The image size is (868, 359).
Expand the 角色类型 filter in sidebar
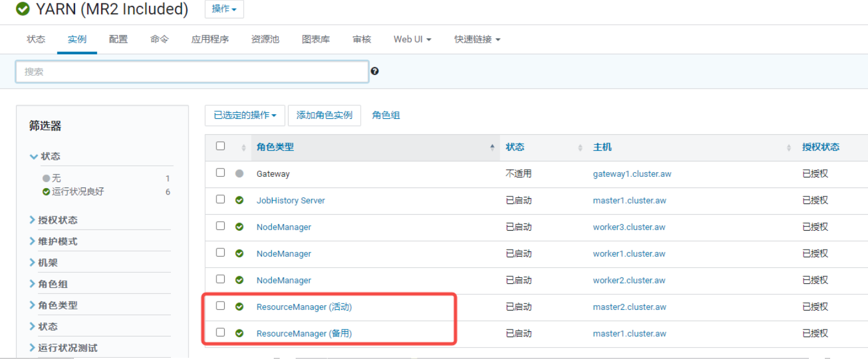point(53,305)
